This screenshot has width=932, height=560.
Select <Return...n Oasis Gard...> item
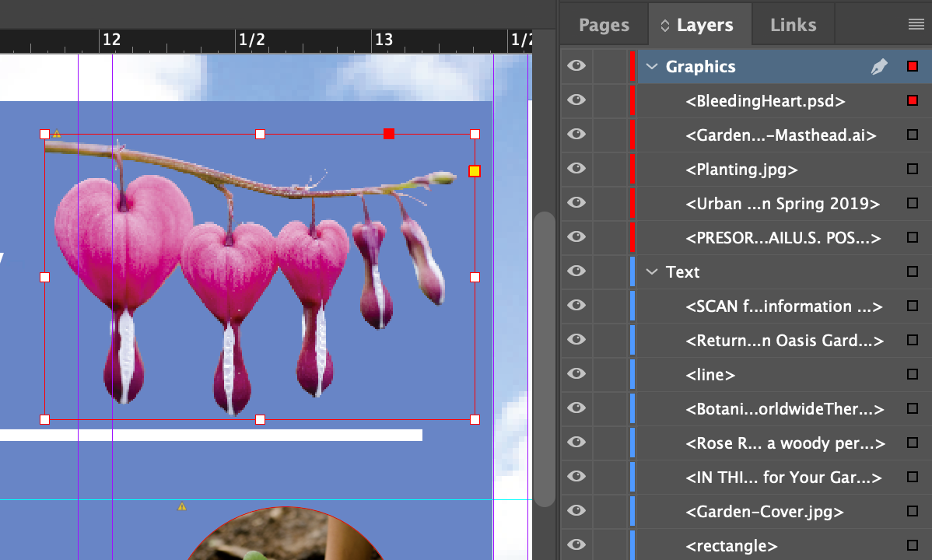coord(784,341)
